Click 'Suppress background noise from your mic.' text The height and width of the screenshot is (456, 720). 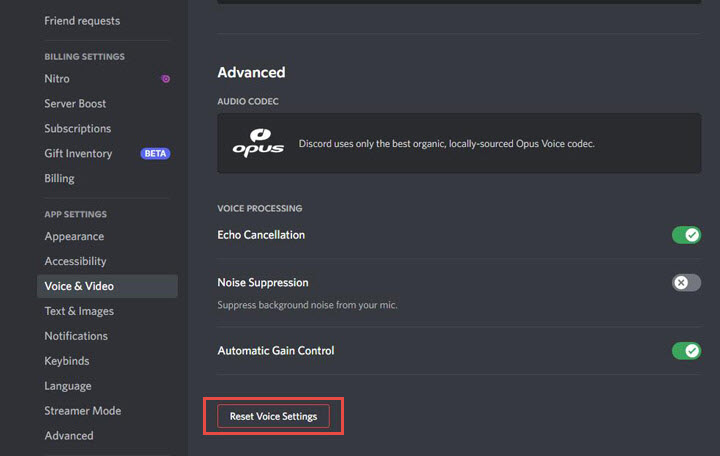point(307,305)
